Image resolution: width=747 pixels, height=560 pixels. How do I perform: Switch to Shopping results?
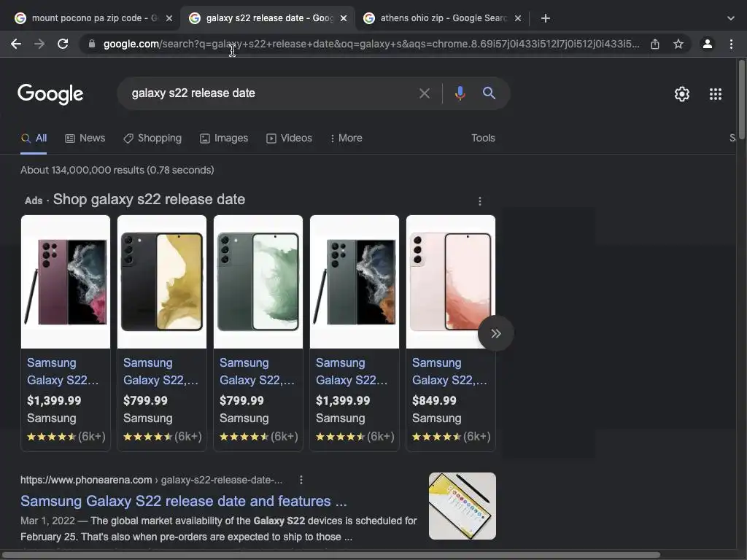pos(152,138)
